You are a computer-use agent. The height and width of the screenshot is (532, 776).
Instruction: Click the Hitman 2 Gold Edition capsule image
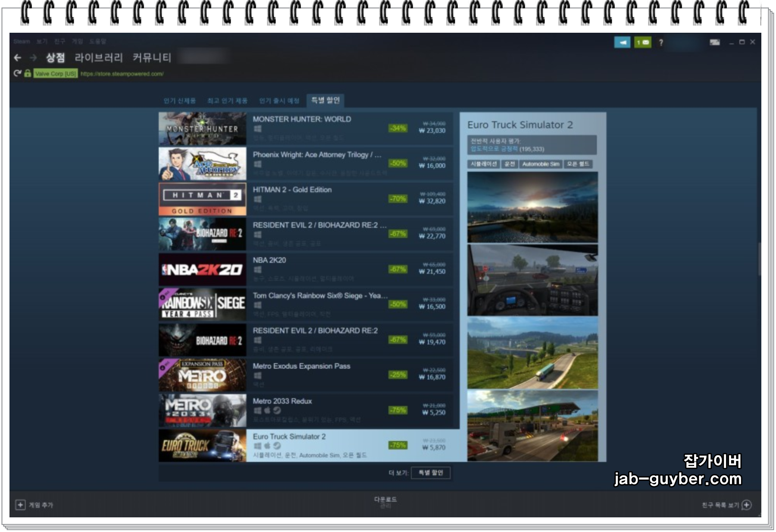pos(203,199)
